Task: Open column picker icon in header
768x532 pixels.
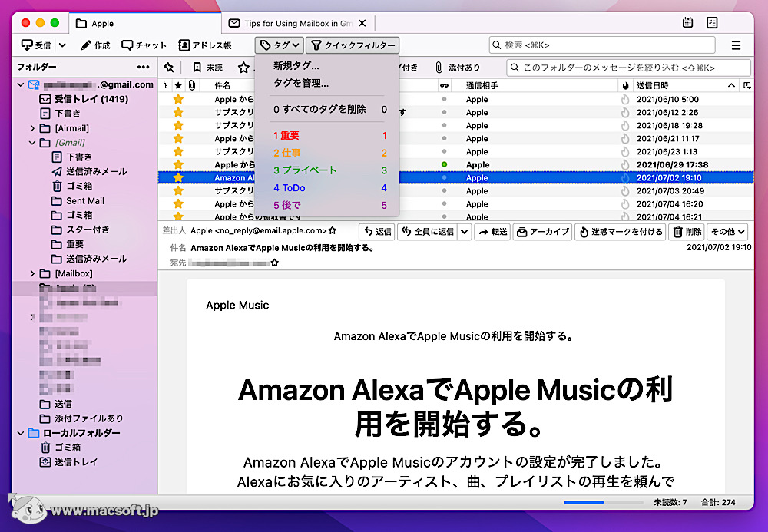Action: (747, 85)
